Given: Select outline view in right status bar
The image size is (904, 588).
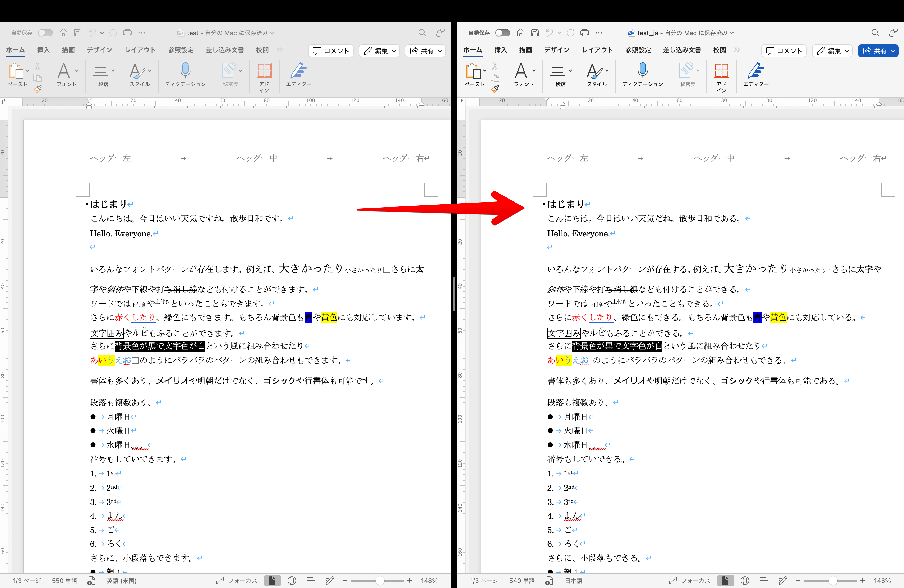Looking at the screenshot, I should pos(764,581).
